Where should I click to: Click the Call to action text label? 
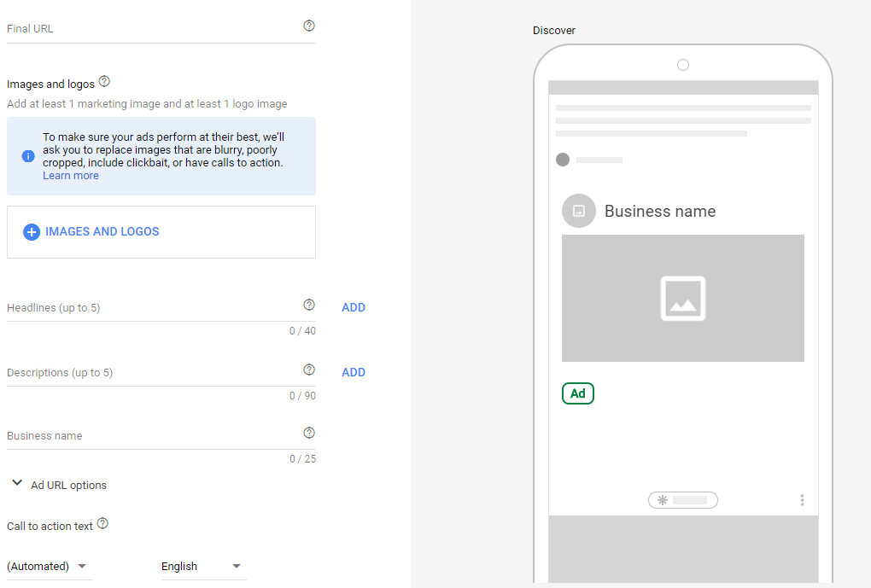[x=50, y=527]
